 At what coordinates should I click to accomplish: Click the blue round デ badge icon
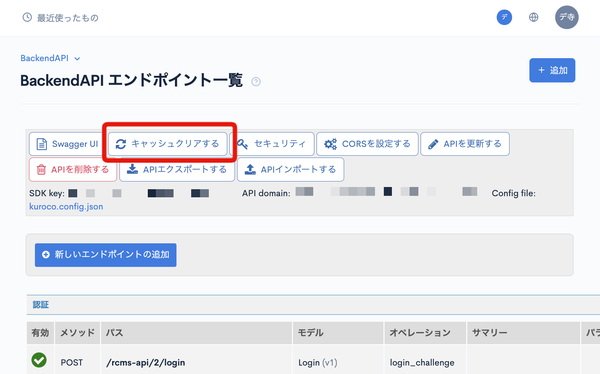coord(504,17)
